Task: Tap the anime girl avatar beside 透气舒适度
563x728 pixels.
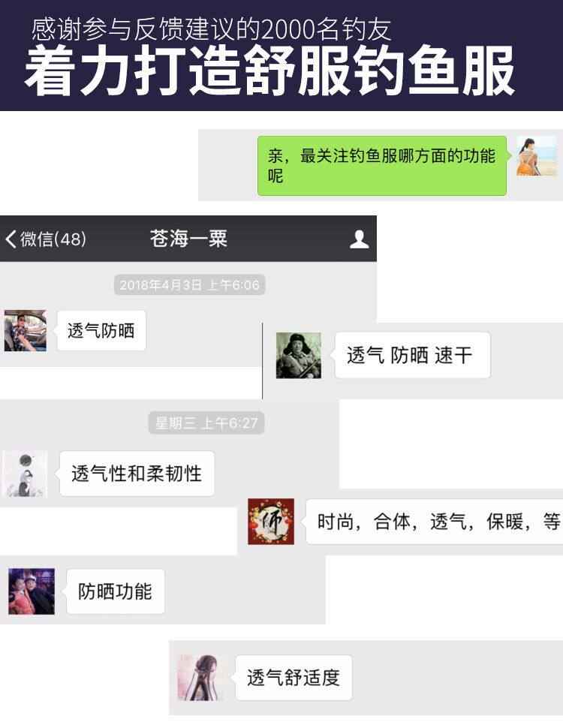Action: click(200, 678)
